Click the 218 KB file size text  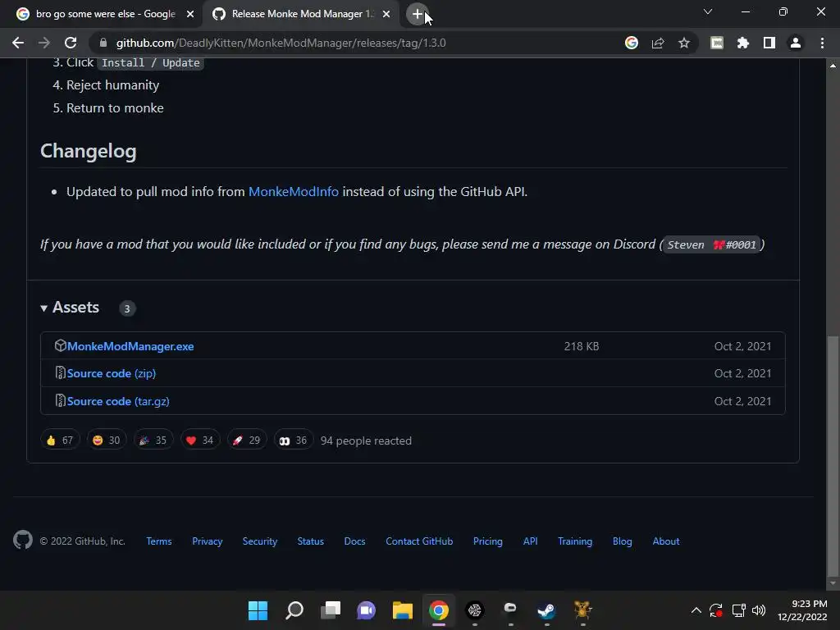tap(582, 347)
